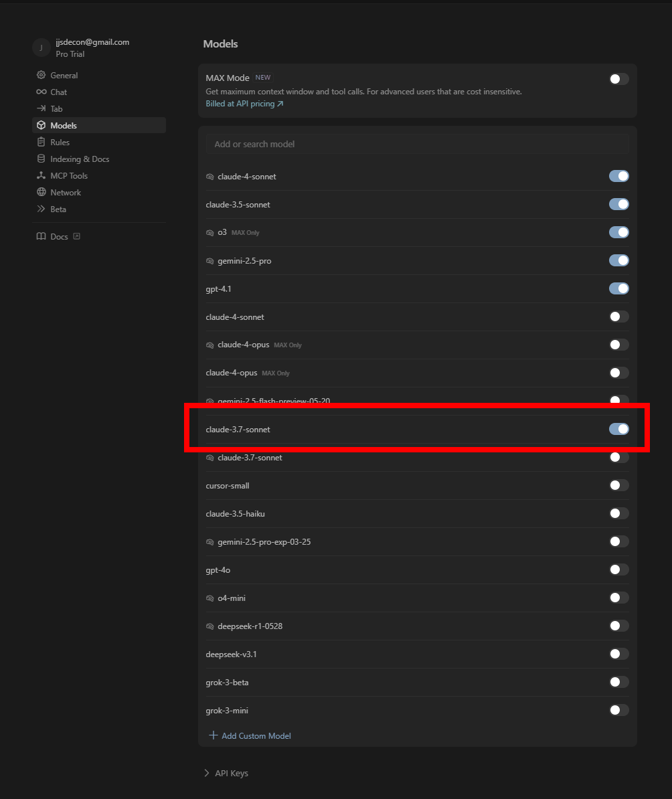The height and width of the screenshot is (799, 672).
Task: Open MCP Tools via its node icon
Action: (x=41, y=175)
